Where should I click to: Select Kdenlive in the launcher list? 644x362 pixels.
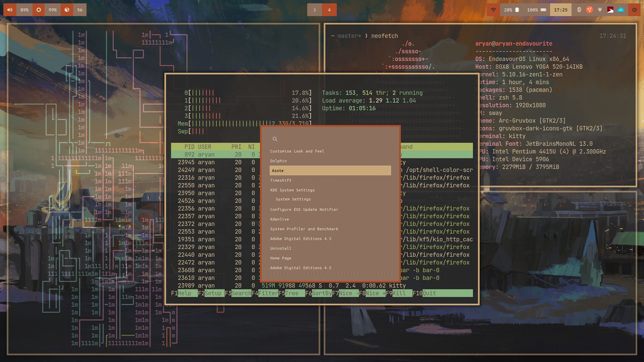330,219
